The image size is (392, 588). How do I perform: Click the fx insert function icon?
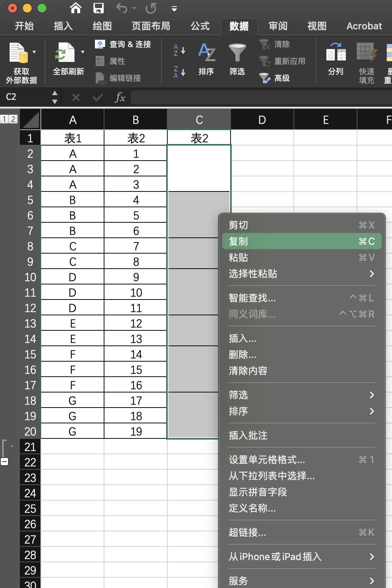(x=120, y=97)
